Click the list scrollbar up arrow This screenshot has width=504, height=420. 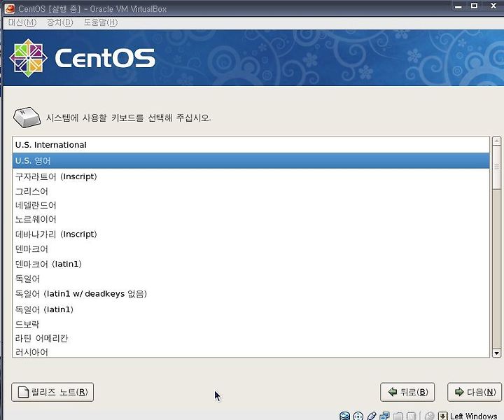(496, 141)
